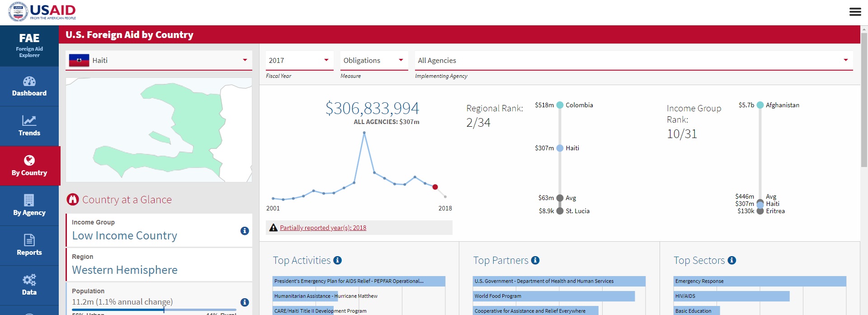The height and width of the screenshot is (315, 868).
Task: Go to the Dashboard menu
Action: (29, 86)
